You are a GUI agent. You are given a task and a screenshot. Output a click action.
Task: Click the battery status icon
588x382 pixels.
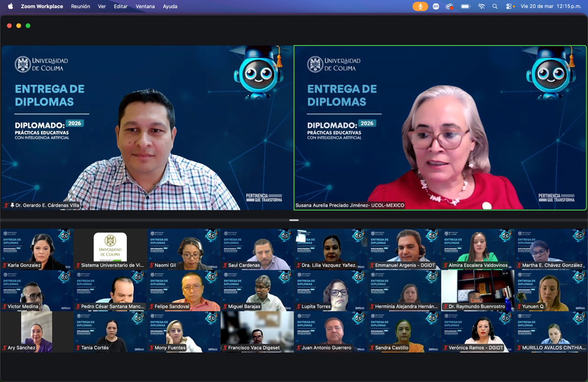pos(466,6)
